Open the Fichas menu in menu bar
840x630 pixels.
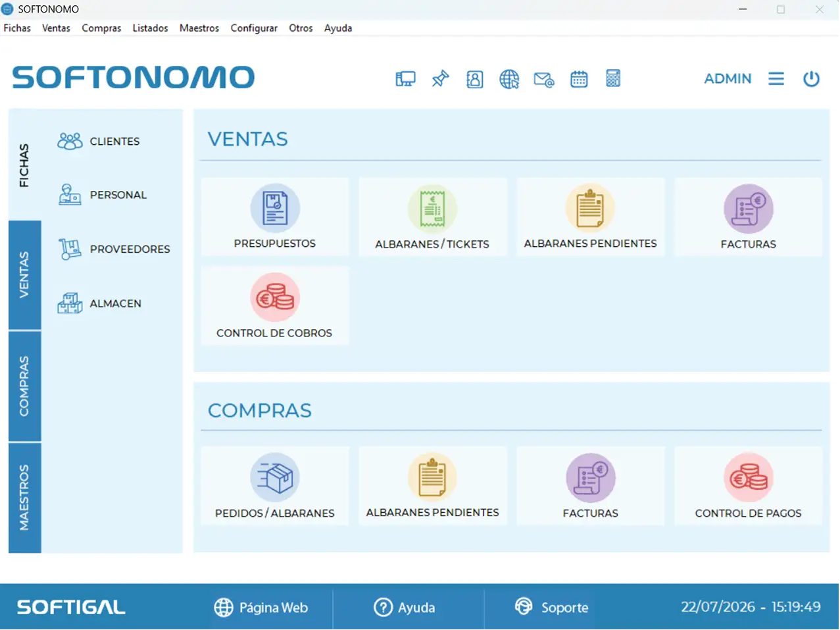(x=17, y=28)
